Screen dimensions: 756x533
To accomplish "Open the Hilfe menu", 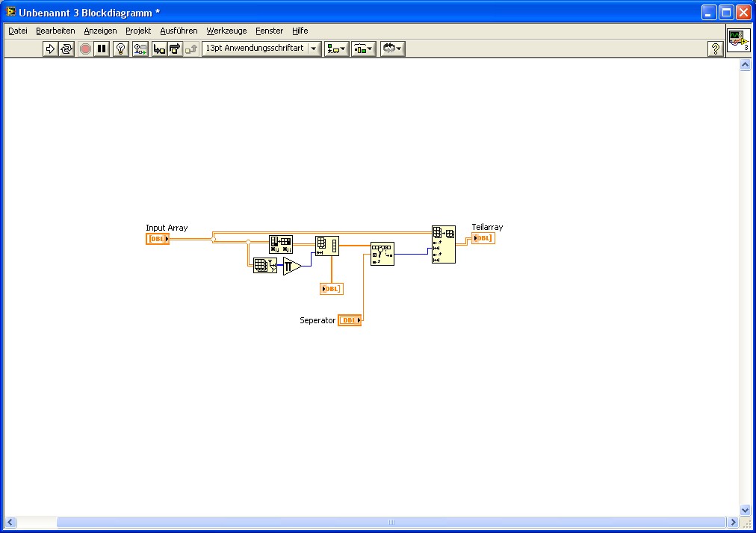I will 300,31.
